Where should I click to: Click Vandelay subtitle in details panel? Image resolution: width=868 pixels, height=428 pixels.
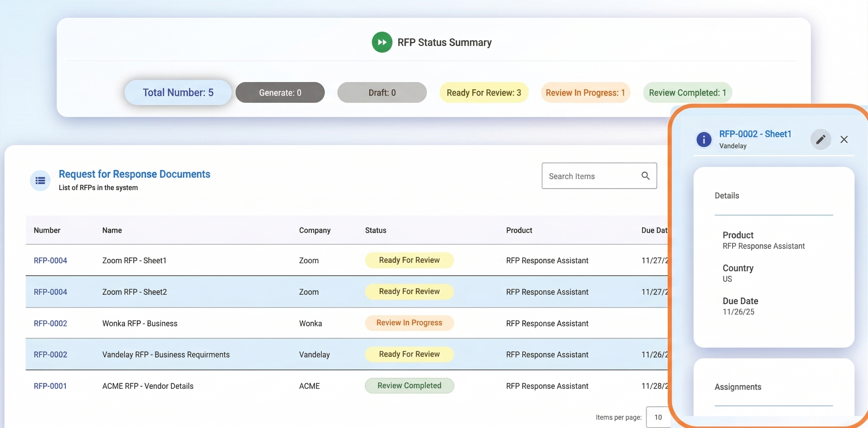pyautogui.click(x=733, y=146)
